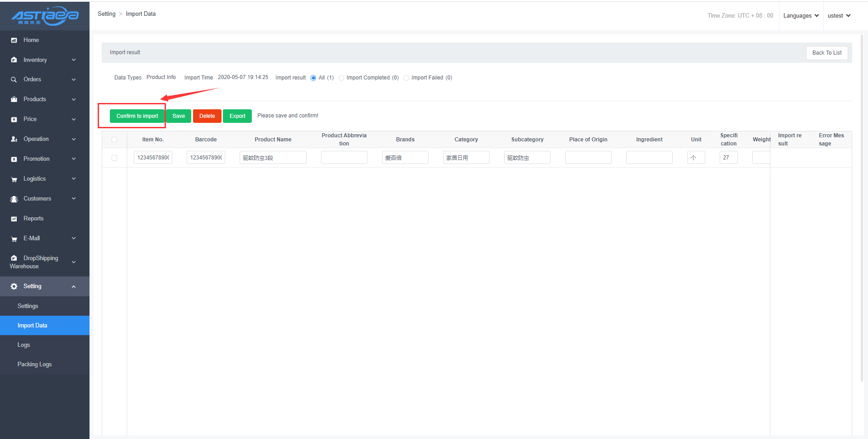Click the Logistics cart icon

coord(14,179)
